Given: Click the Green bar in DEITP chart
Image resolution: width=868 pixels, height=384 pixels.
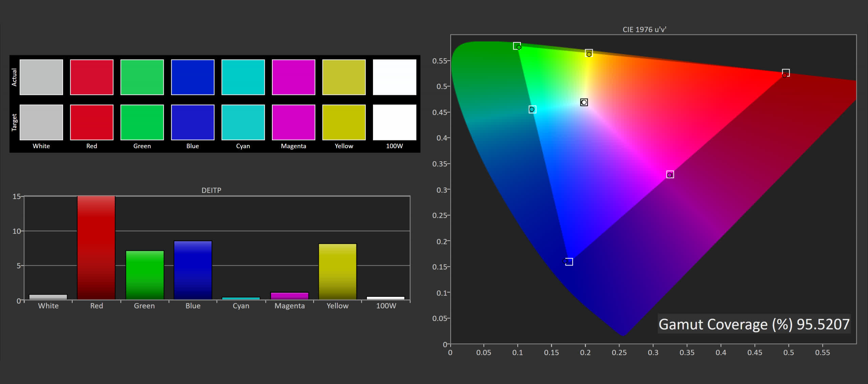Looking at the screenshot, I should coord(145,275).
